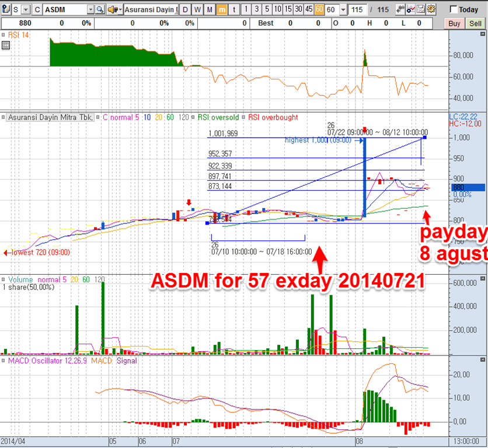The height and width of the screenshot is (448, 488).
Task: Click moving average 10 legend label
Action: (147, 117)
